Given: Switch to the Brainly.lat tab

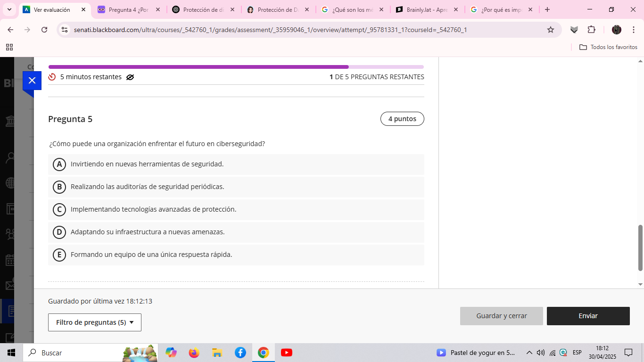Looking at the screenshot, I should pyautogui.click(x=423, y=9).
